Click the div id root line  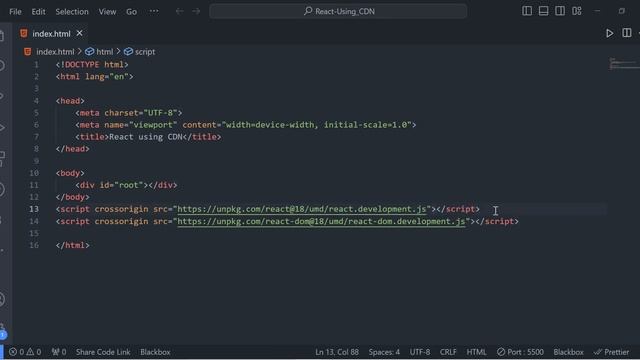tap(126, 185)
